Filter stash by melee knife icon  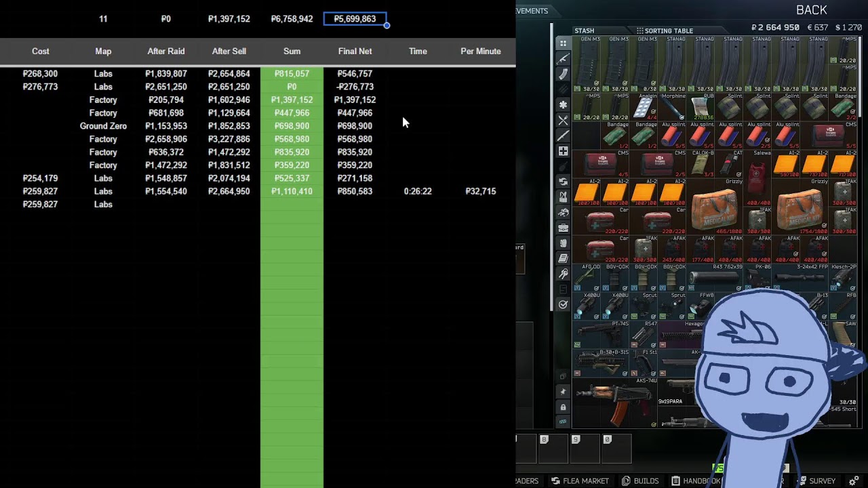click(x=563, y=136)
